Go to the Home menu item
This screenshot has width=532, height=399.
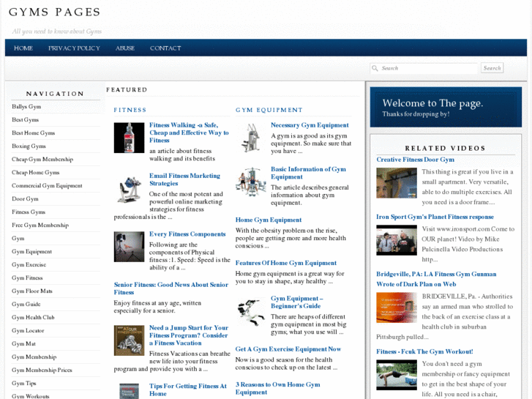point(23,48)
